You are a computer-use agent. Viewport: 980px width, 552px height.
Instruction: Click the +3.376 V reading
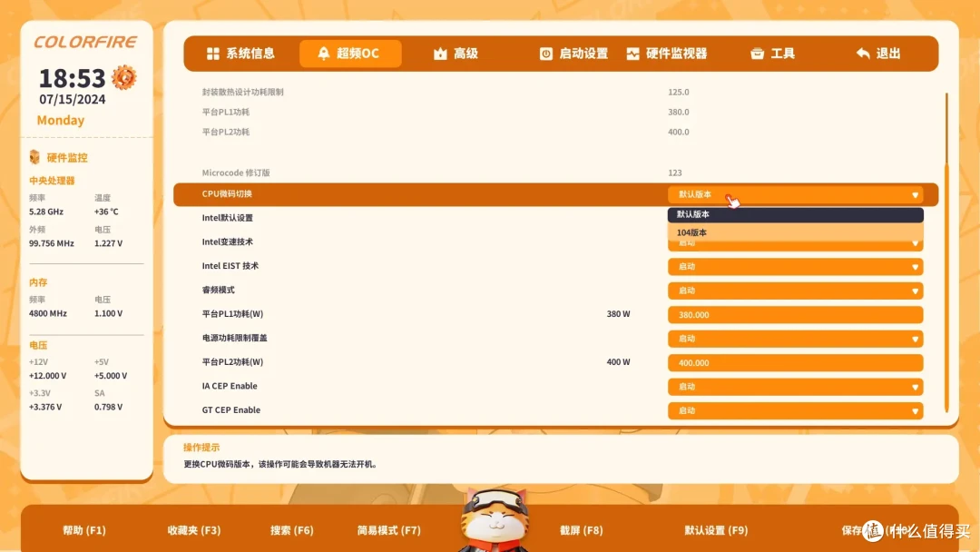pyautogui.click(x=45, y=407)
